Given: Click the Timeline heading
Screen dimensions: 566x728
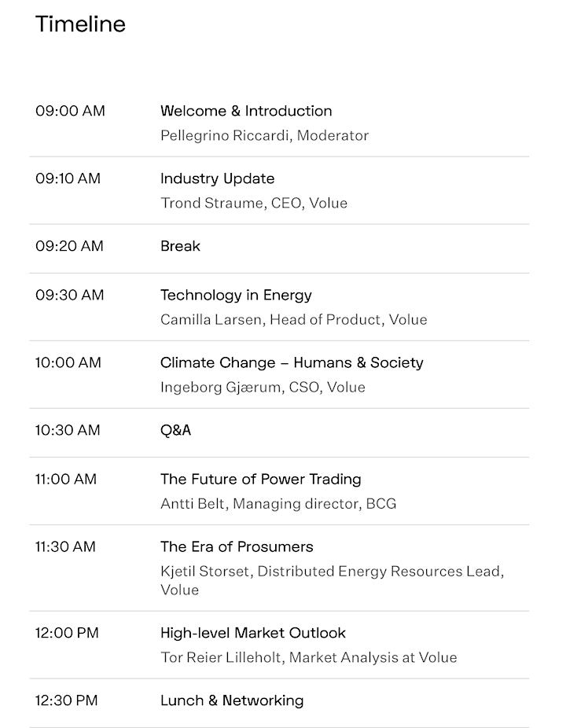Looking at the screenshot, I should (80, 24).
